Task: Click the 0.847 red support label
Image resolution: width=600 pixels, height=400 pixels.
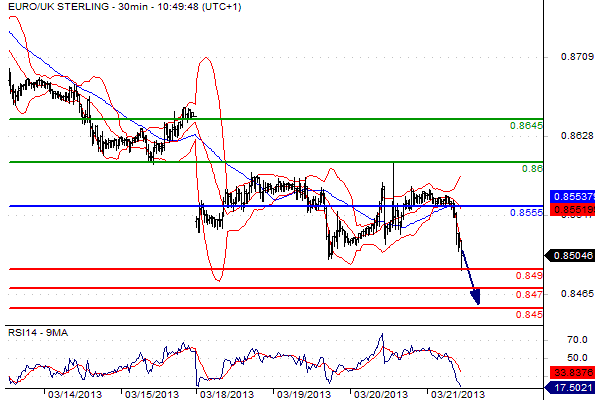Action: (529, 295)
